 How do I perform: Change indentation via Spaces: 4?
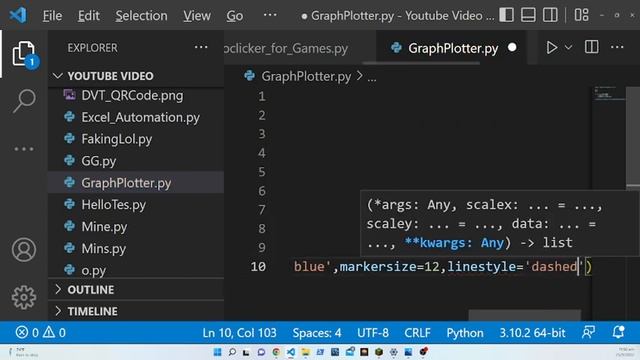[x=317, y=333]
